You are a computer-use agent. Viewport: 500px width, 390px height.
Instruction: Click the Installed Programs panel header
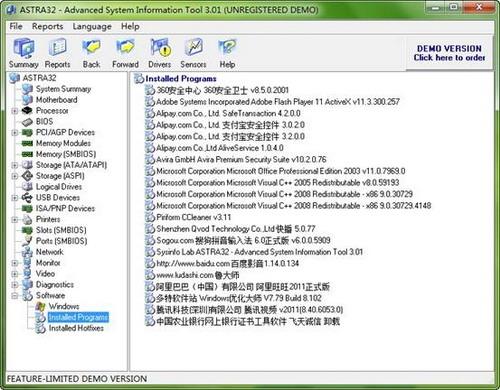[181, 79]
